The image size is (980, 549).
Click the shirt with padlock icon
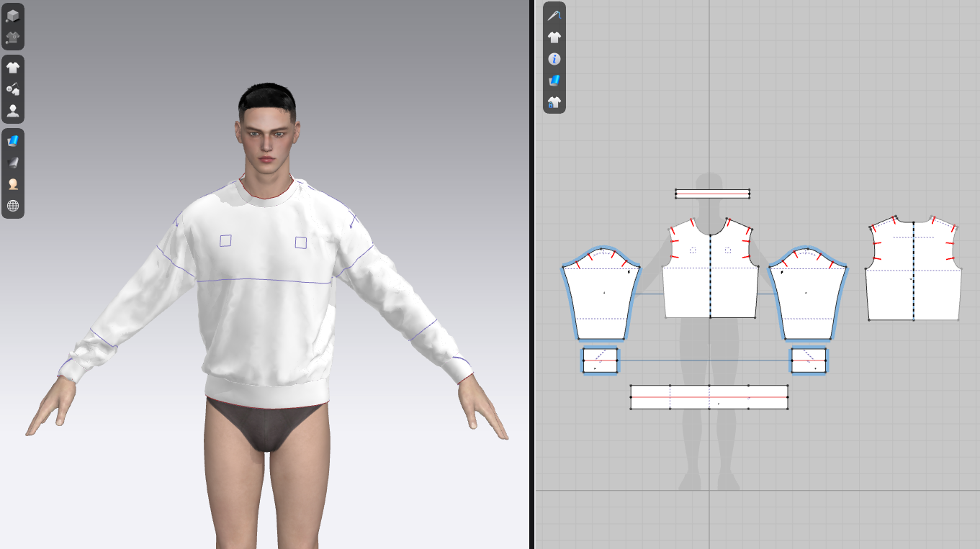(x=554, y=102)
